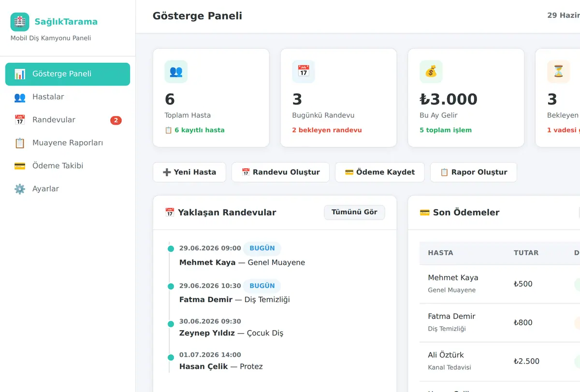Click the Hastalar people icon in sidebar
Screen dimensions: 580x392
click(20, 97)
